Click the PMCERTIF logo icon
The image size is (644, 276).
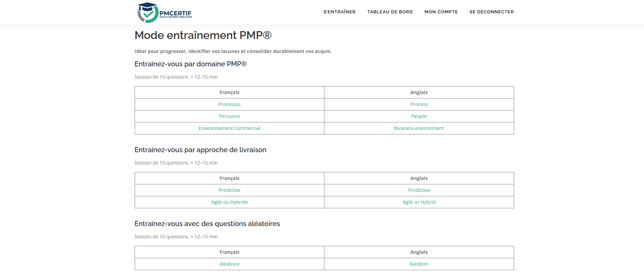pos(148,13)
